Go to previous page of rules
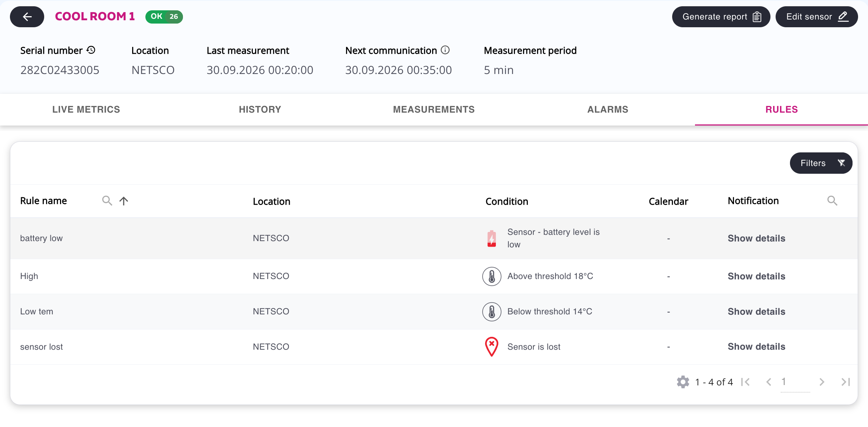Viewport: 868px width, 427px height. [x=769, y=382]
